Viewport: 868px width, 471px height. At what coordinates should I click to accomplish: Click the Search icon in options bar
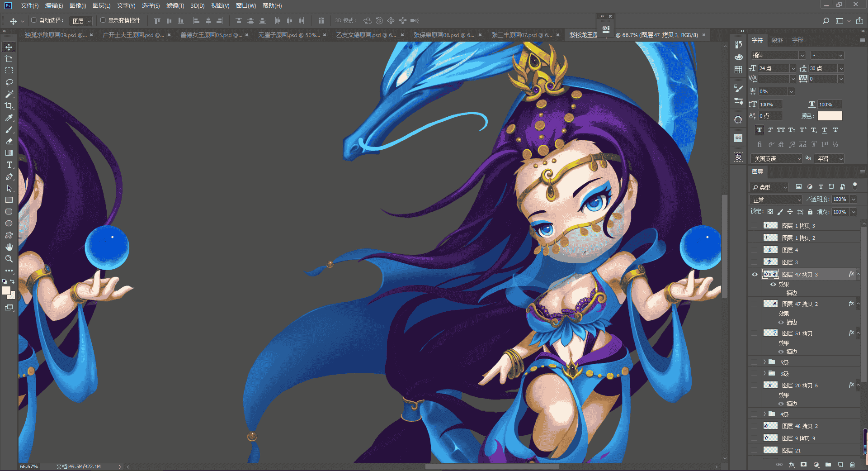(826, 21)
